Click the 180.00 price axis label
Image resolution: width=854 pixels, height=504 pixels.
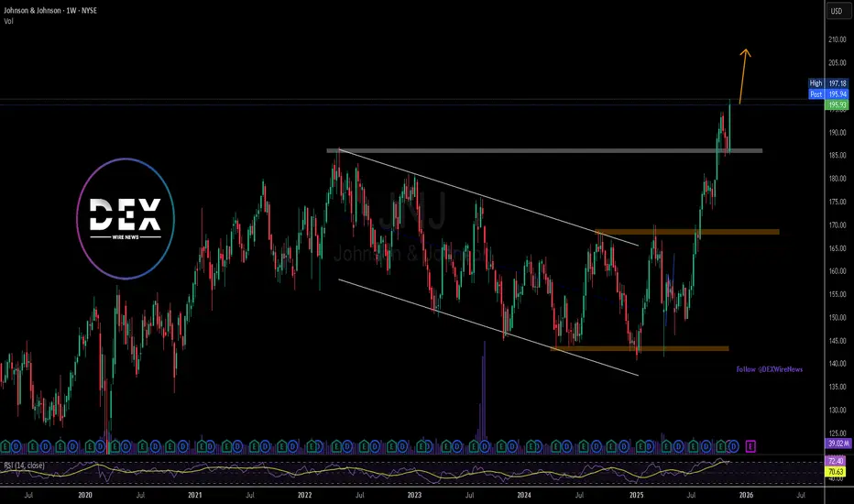(x=838, y=178)
